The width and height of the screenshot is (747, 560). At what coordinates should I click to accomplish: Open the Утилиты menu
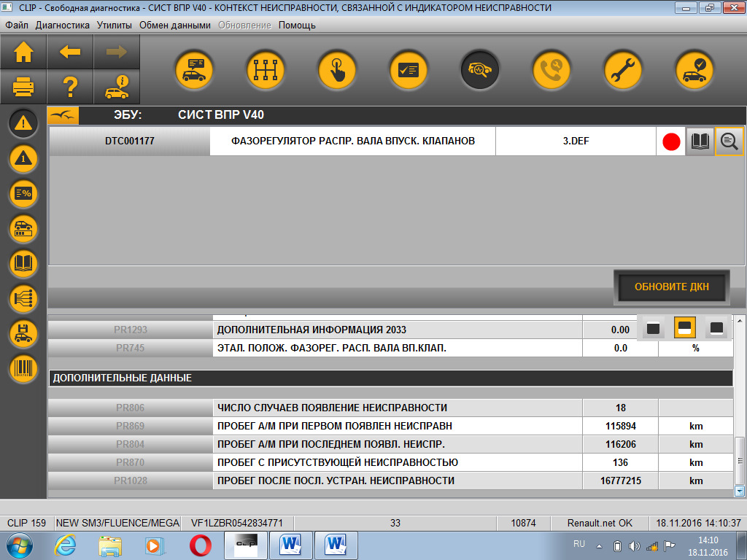point(115,26)
